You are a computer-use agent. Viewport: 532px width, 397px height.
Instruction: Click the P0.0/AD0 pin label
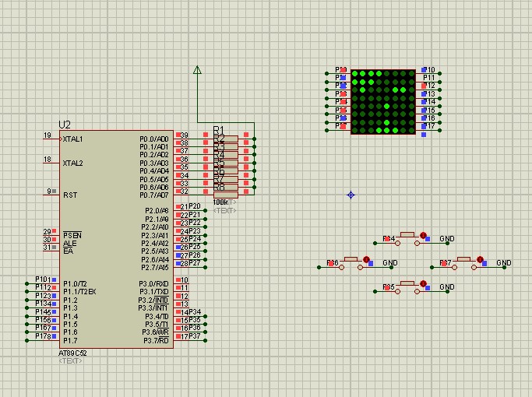click(x=154, y=139)
